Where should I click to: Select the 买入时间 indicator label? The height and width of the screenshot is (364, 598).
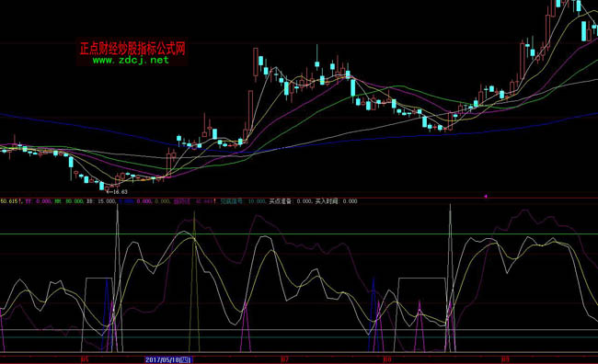point(327,201)
